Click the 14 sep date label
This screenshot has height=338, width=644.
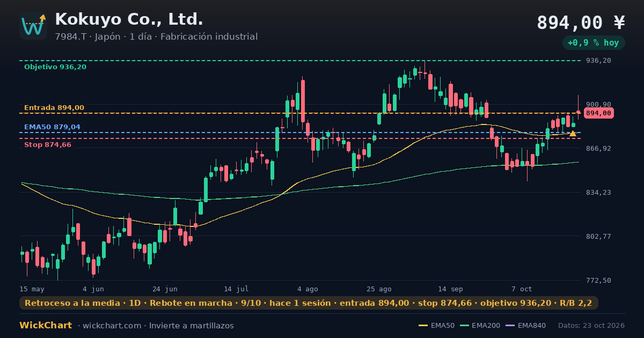pyautogui.click(x=450, y=289)
